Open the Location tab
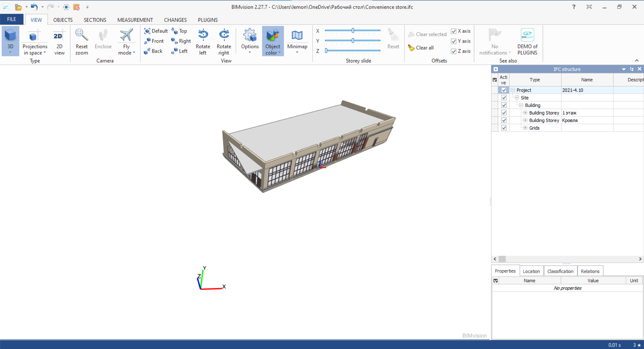 (x=531, y=271)
